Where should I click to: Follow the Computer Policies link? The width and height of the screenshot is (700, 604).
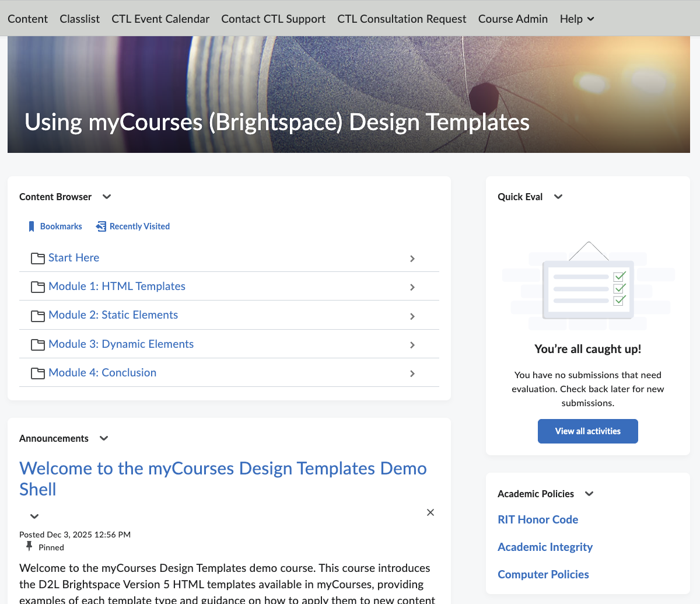tap(543, 574)
